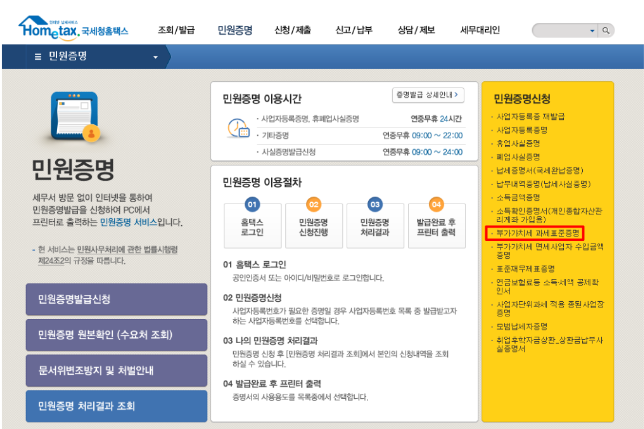The width and height of the screenshot is (644, 429).
Task: Click the hamburger menu icon beside 민원증명
Action: (38, 57)
